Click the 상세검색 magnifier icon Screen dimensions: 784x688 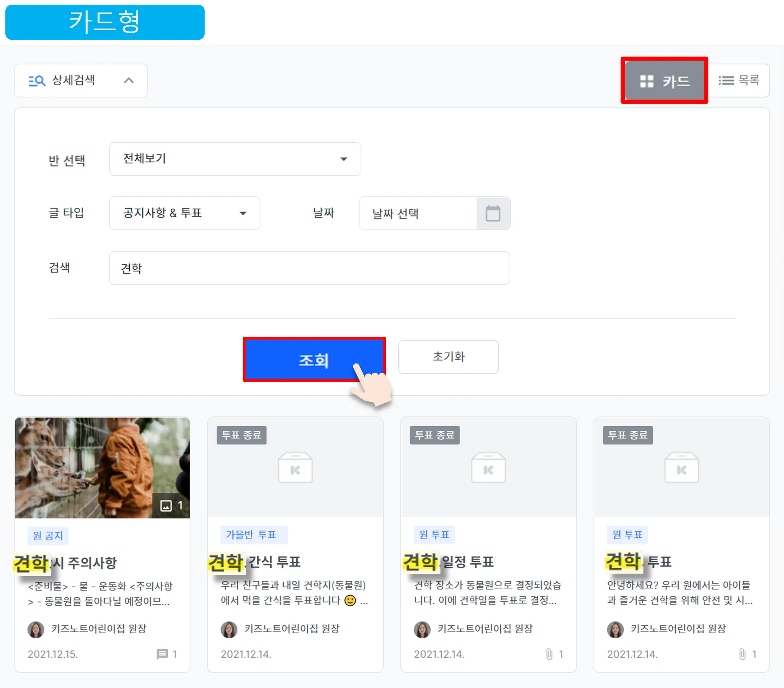(37, 80)
